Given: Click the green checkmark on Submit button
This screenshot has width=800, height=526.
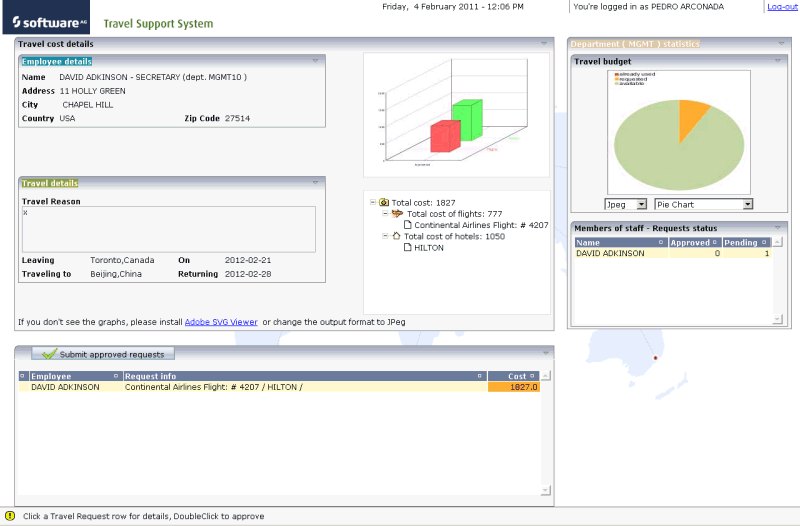Looking at the screenshot, I should 49,354.
